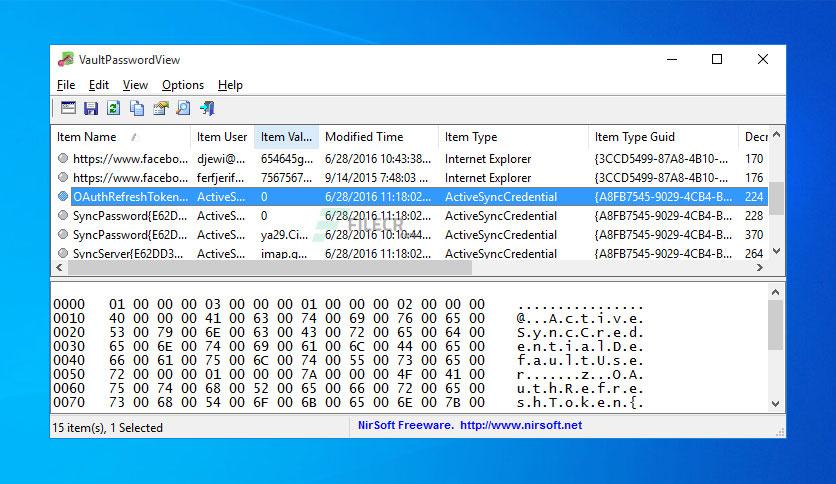This screenshot has height=484, width=836.
Task: Sort by the Item User column header
Action: 222,137
